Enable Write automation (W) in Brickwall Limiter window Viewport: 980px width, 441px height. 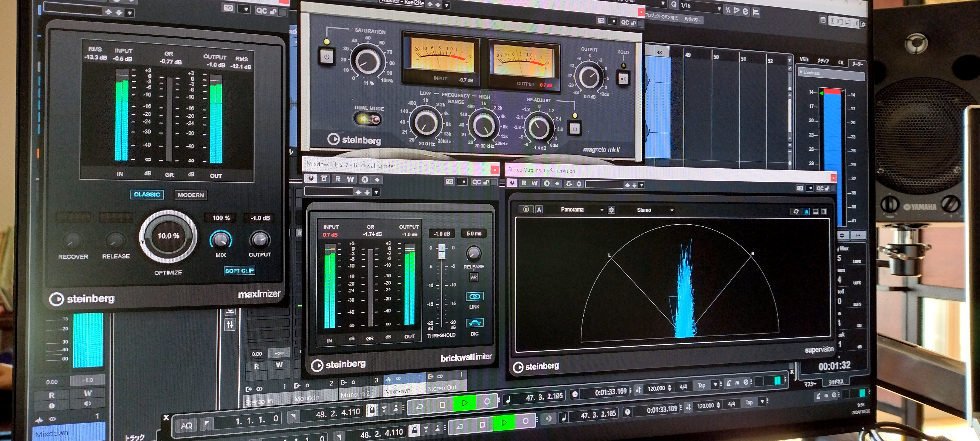coord(350,179)
